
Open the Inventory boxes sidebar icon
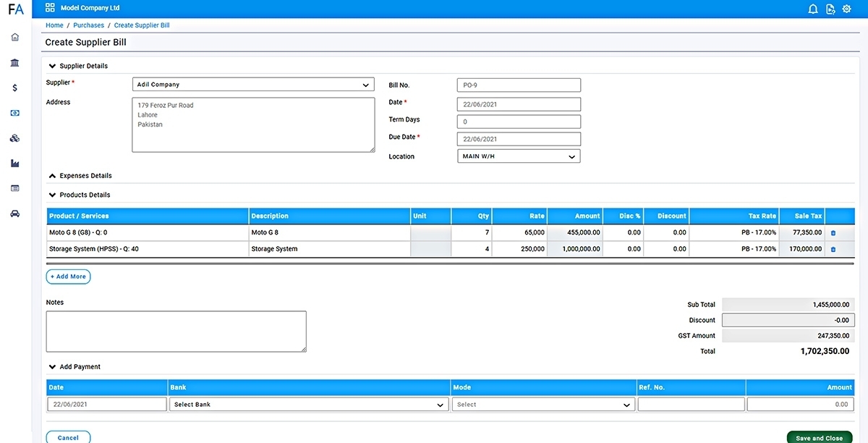coord(15,138)
